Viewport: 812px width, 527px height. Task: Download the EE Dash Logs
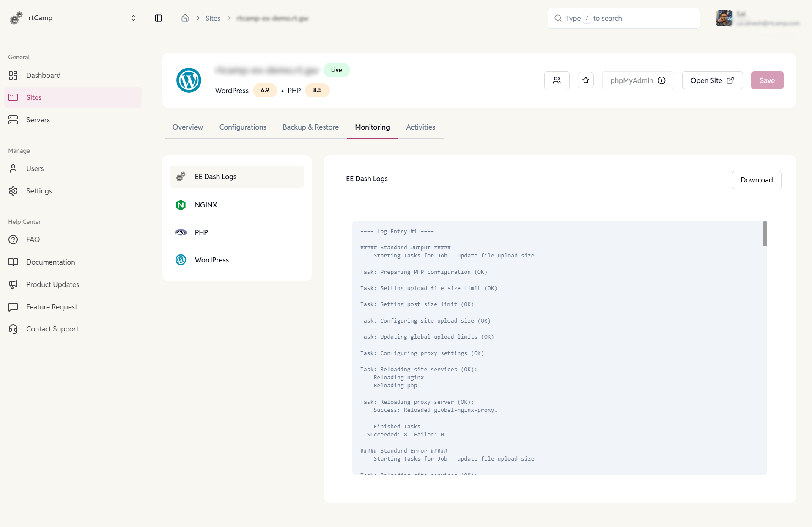point(757,180)
